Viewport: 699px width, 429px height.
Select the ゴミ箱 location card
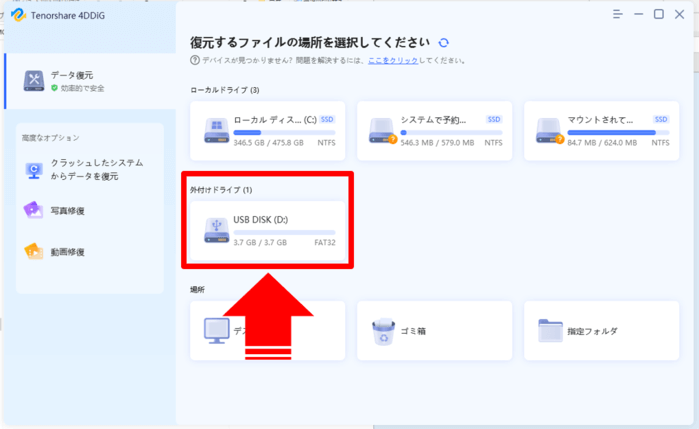click(434, 331)
